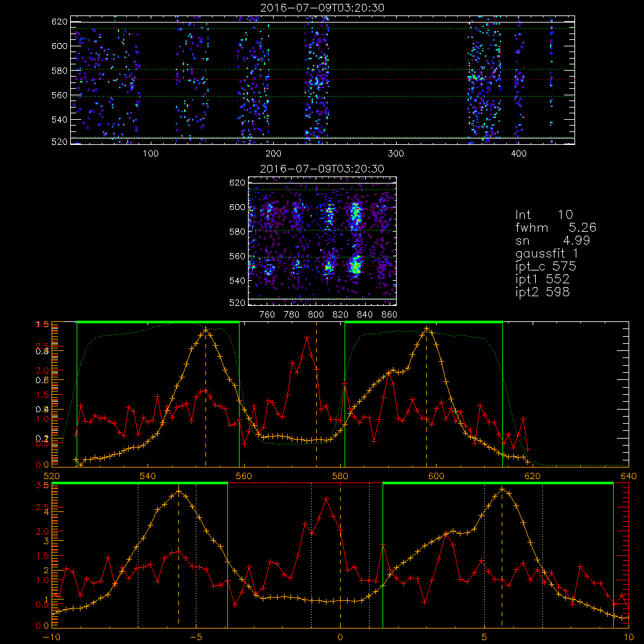
Task: Click y-axis label 540 of the top plot
Action: tap(59, 120)
